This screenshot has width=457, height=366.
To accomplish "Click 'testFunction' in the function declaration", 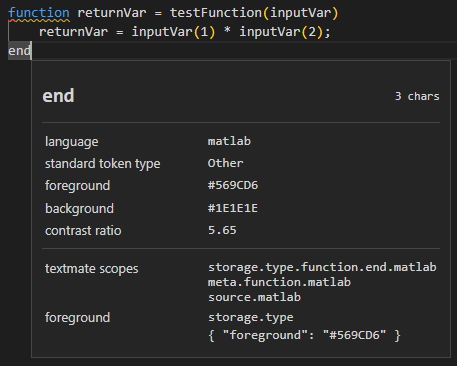I will click(x=216, y=13).
